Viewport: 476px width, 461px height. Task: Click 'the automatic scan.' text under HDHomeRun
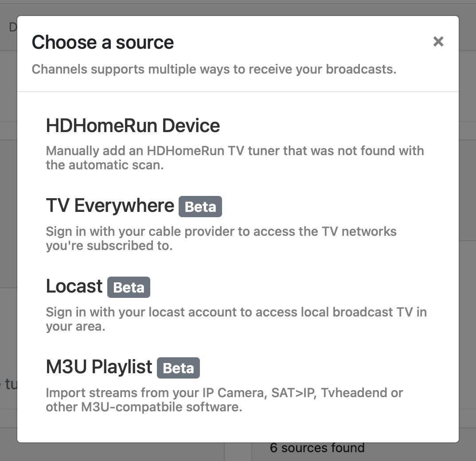point(105,165)
